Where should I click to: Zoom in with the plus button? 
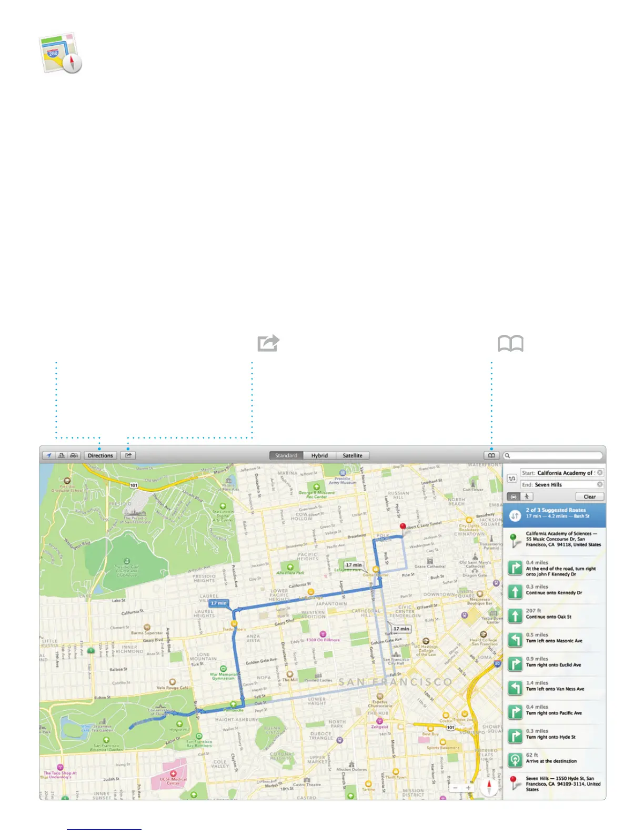[x=468, y=788]
